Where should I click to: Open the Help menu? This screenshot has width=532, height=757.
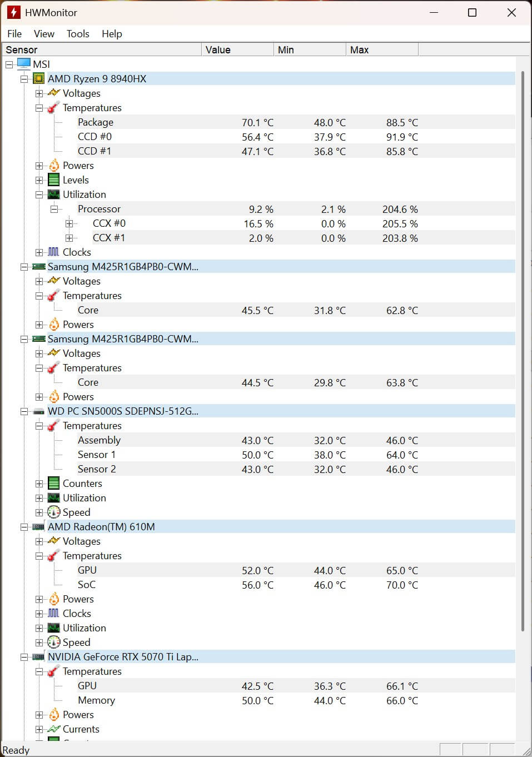click(x=111, y=33)
